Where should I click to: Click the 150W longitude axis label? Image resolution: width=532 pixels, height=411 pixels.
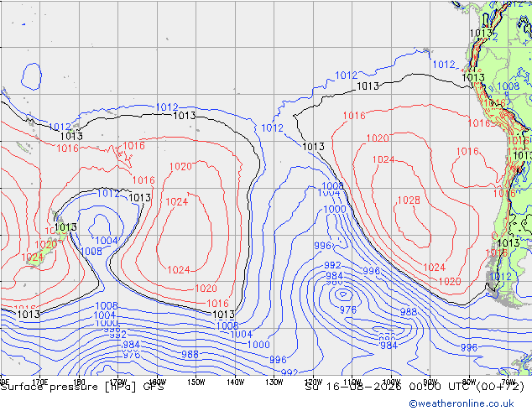[x=196, y=382]
